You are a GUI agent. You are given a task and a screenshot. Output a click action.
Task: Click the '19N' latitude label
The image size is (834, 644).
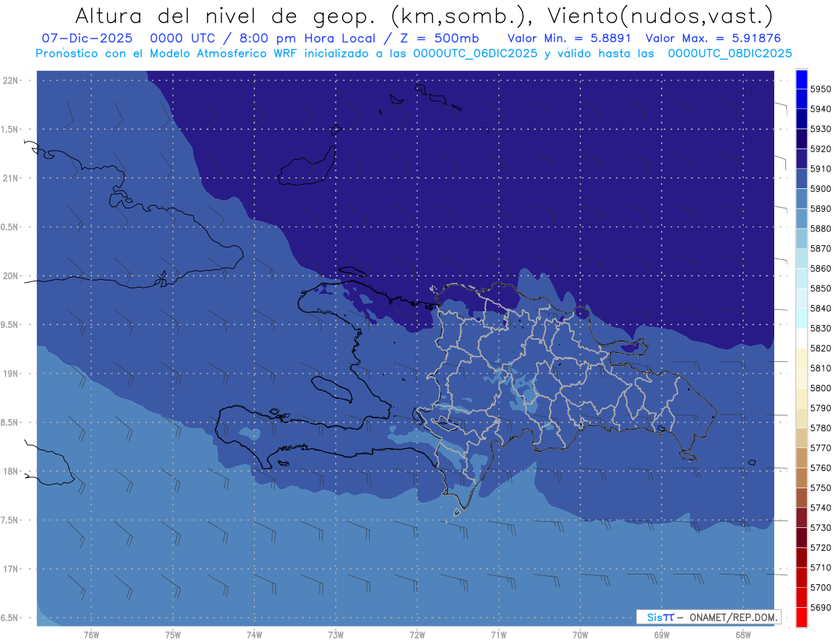point(10,374)
